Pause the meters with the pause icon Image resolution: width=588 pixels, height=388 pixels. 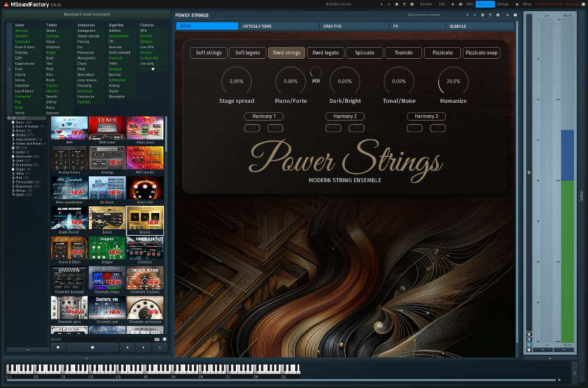[x=529, y=334]
